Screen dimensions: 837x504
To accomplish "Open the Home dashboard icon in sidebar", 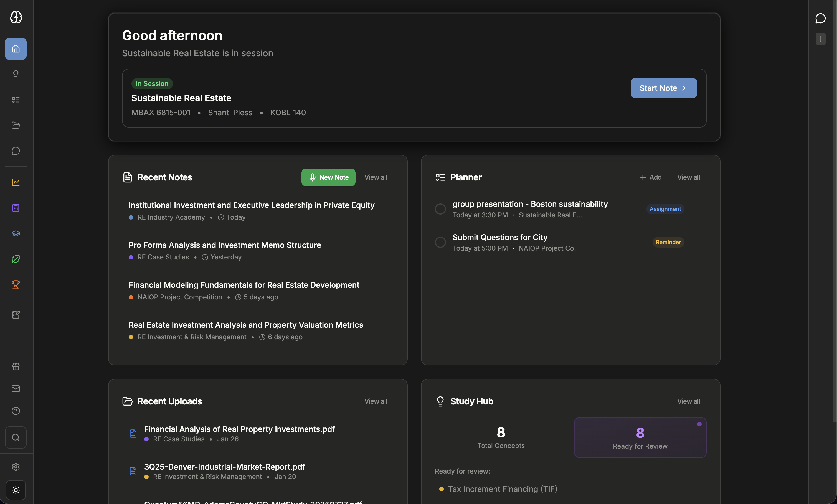I will click(x=16, y=48).
